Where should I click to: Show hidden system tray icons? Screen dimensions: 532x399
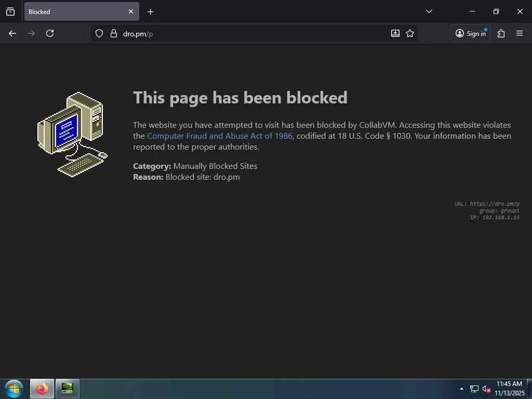[461, 389]
